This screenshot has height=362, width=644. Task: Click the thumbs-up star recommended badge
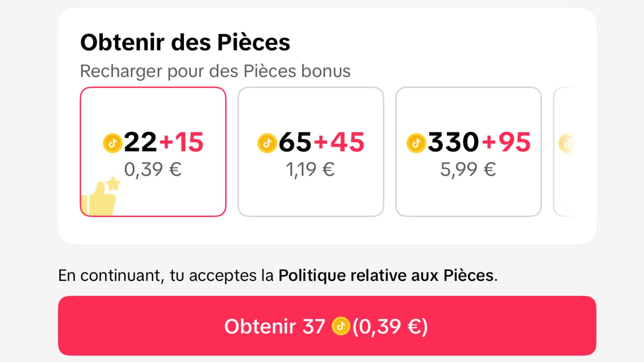[100, 196]
